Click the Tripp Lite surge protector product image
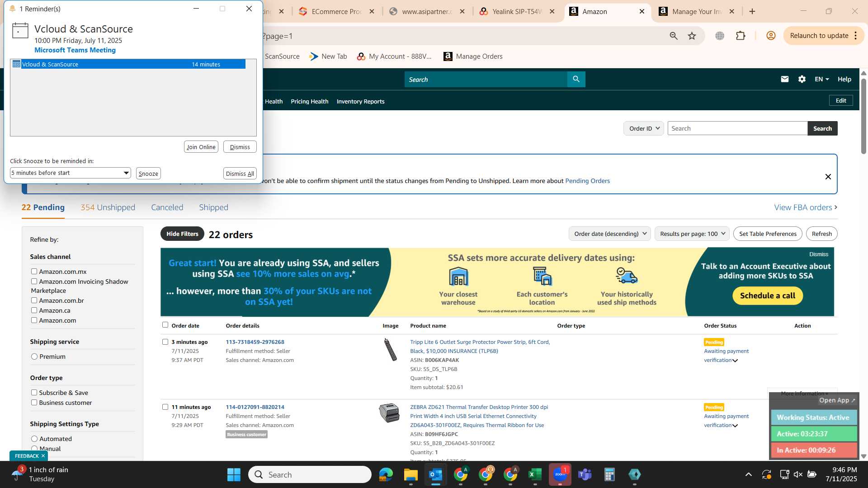This screenshot has height=488, width=868. pos(390,349)
